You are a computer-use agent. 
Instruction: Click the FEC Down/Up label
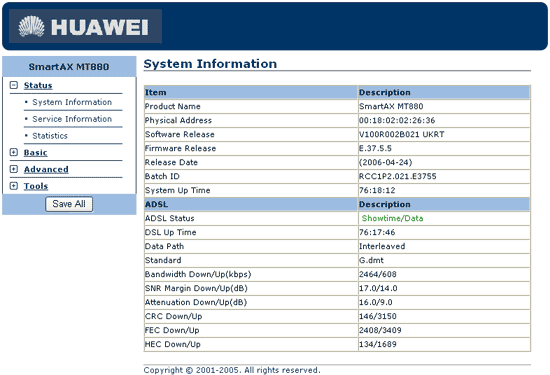pos(172,330)
